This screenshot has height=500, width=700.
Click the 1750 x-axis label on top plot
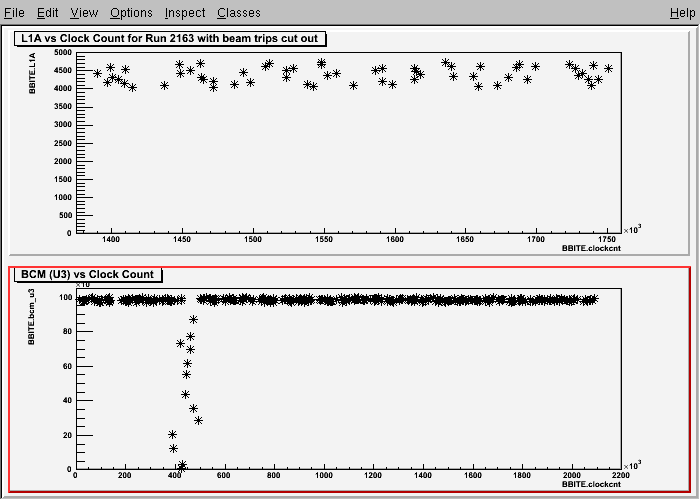coord(607,239)
